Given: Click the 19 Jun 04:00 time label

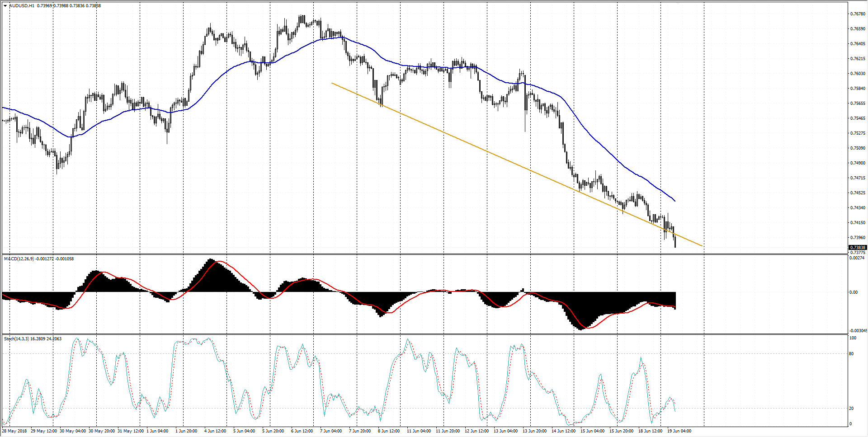Looking at the screenshot, I should click(x=679, y=431).
